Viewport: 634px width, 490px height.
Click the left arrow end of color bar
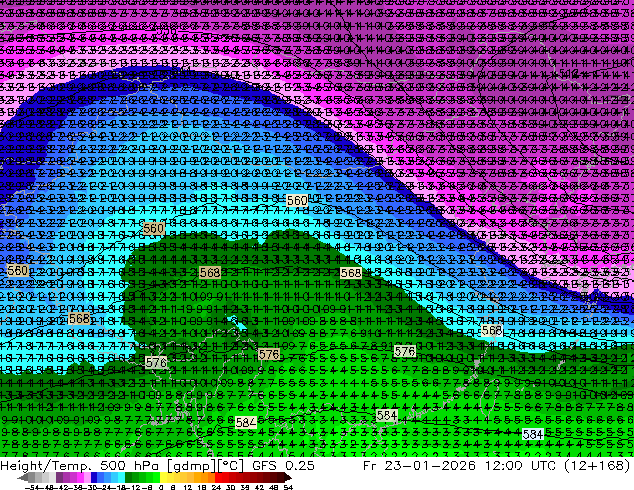tap(23, 477)
